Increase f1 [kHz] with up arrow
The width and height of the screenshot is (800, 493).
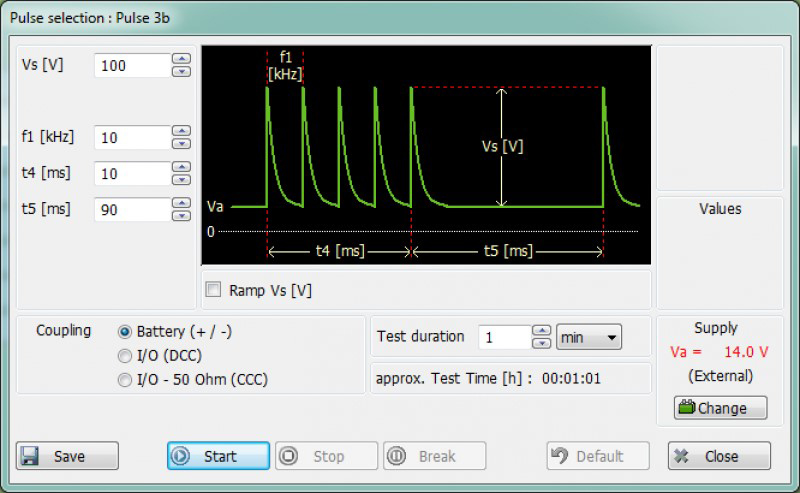pyautogui.click(x=182, y=131)
